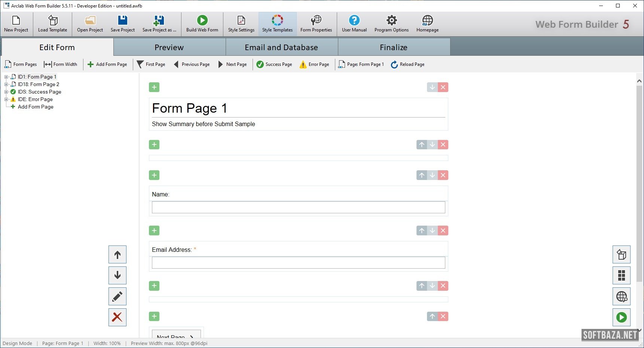Viewport: 644px width, 348px height.
Task: Click Add Form Page in the page toolbar
Action: tap(107, 64)
